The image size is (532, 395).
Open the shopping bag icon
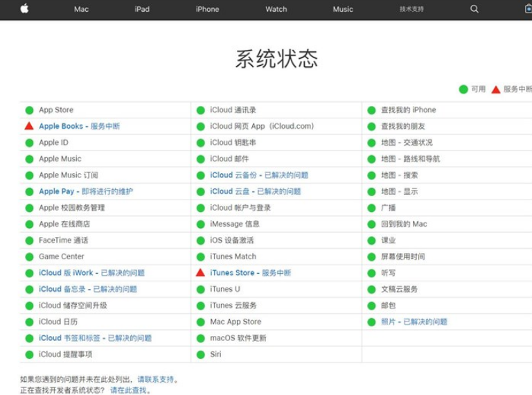pos(529,9)
